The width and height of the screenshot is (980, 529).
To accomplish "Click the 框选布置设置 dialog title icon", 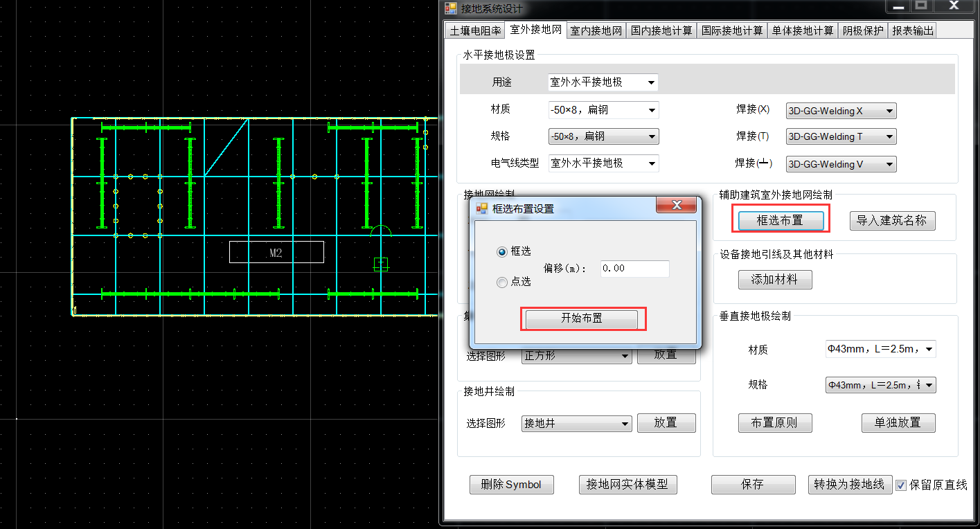I will (x=482, y=208).
